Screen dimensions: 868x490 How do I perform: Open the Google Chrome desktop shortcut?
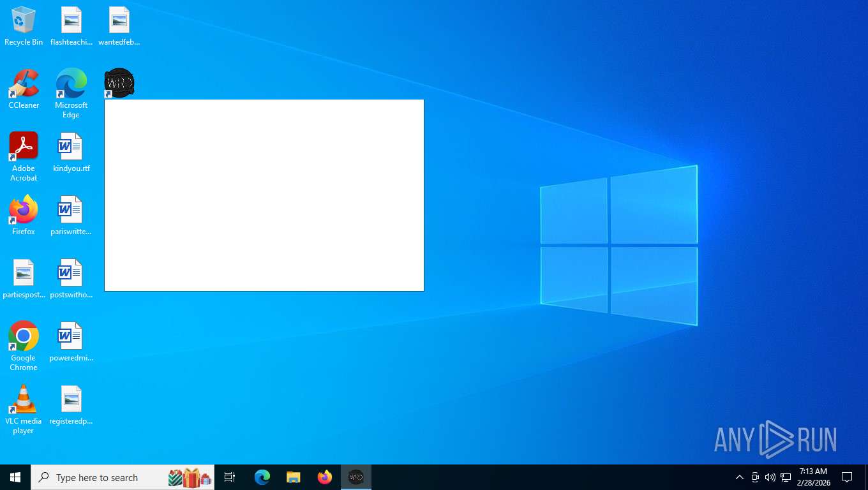24,346
